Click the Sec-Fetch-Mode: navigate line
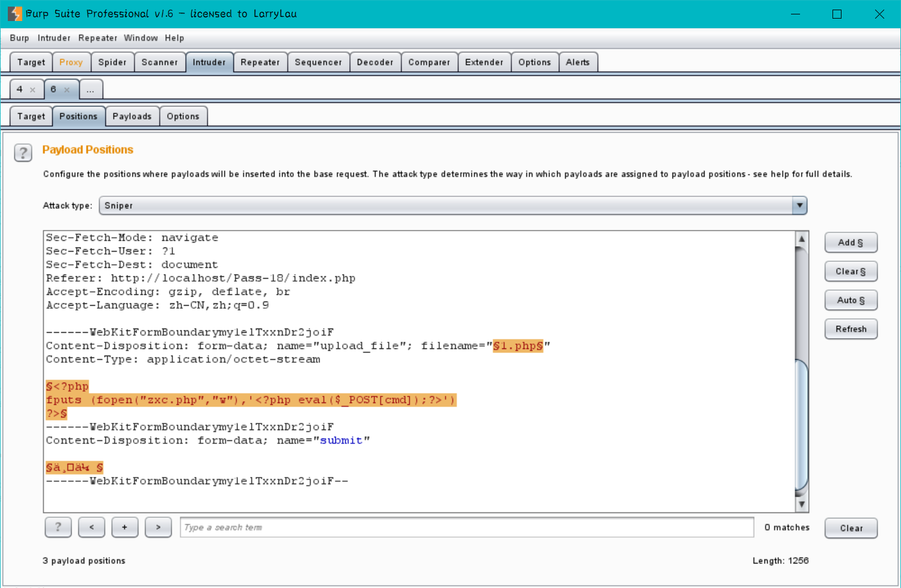 pyautogui.click(x=132, y=238)
